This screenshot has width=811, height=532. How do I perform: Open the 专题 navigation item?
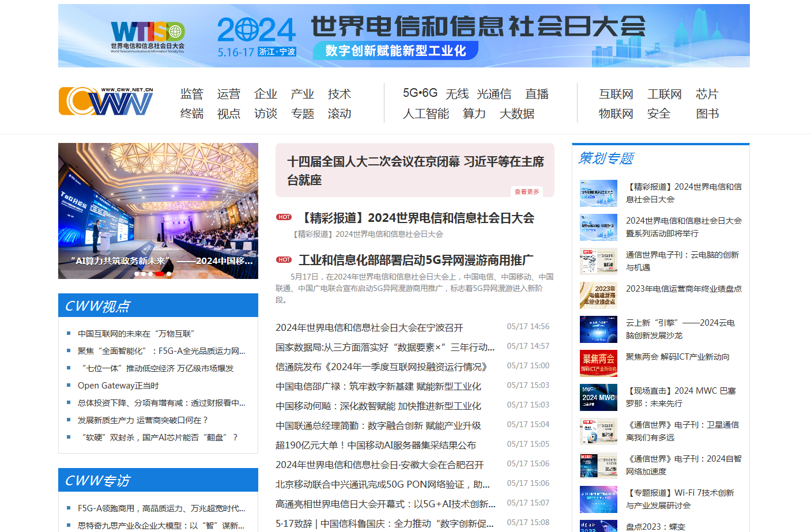303,114
